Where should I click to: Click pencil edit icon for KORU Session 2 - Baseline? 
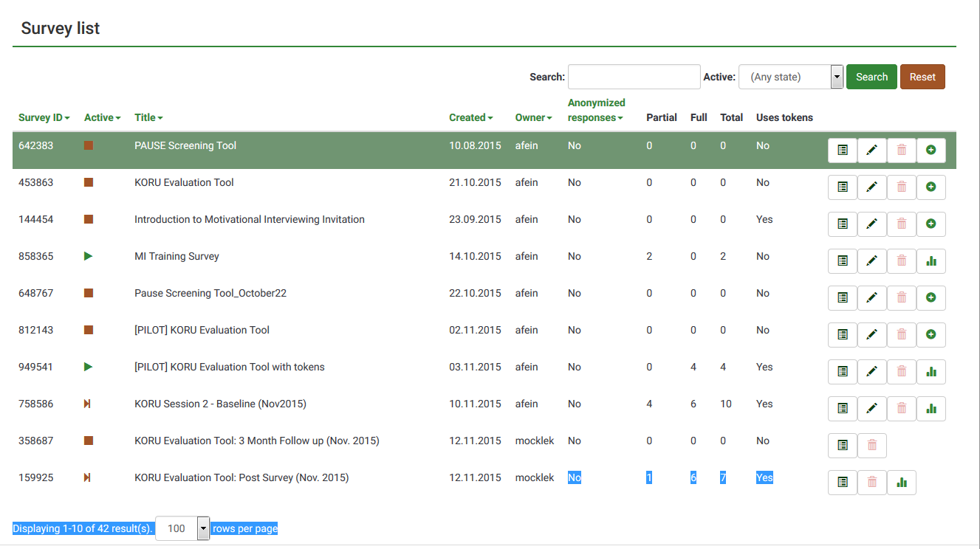pos(872,408)
